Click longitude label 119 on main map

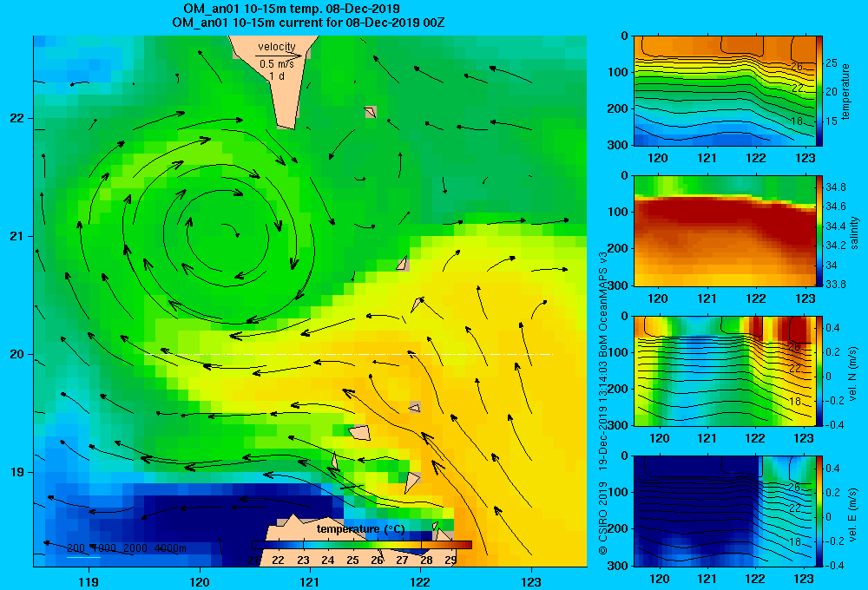[x=89, y=581]
